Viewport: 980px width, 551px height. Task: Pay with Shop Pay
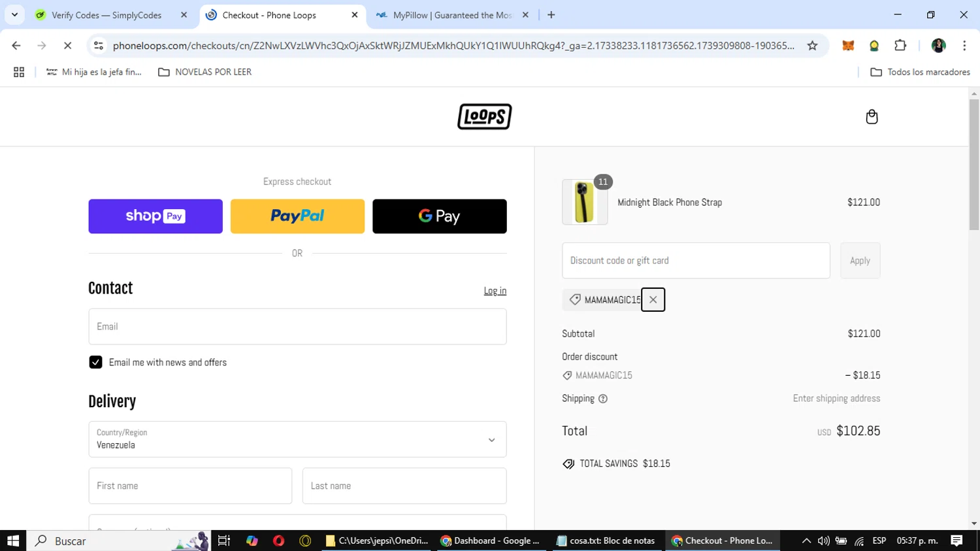click(x=155, y=216)
